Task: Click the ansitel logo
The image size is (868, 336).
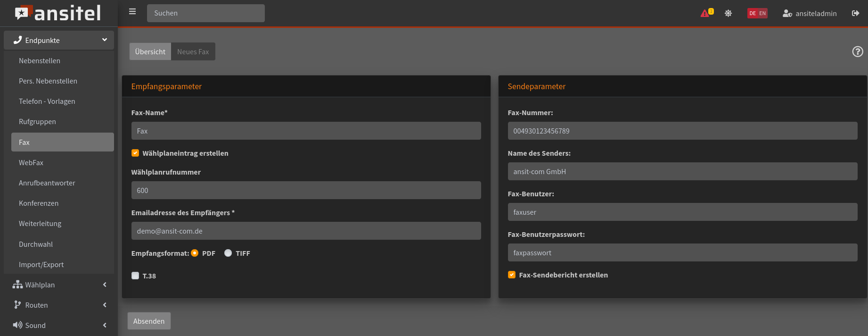Action: [58, 13]
